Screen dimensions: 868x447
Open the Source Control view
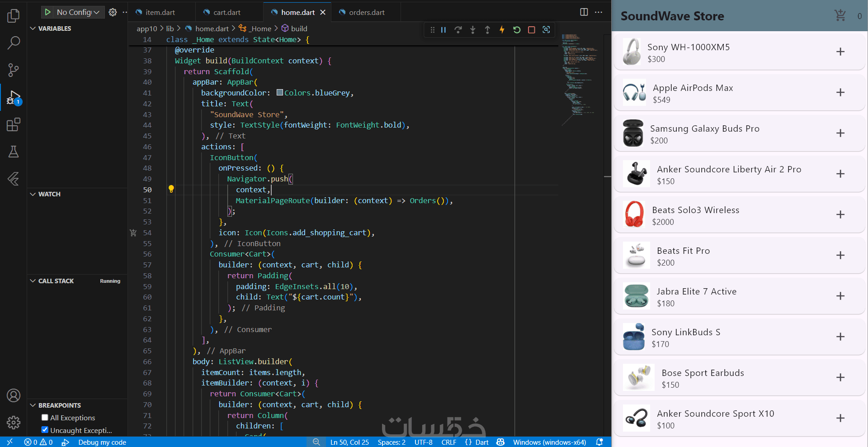coord(14,70)
